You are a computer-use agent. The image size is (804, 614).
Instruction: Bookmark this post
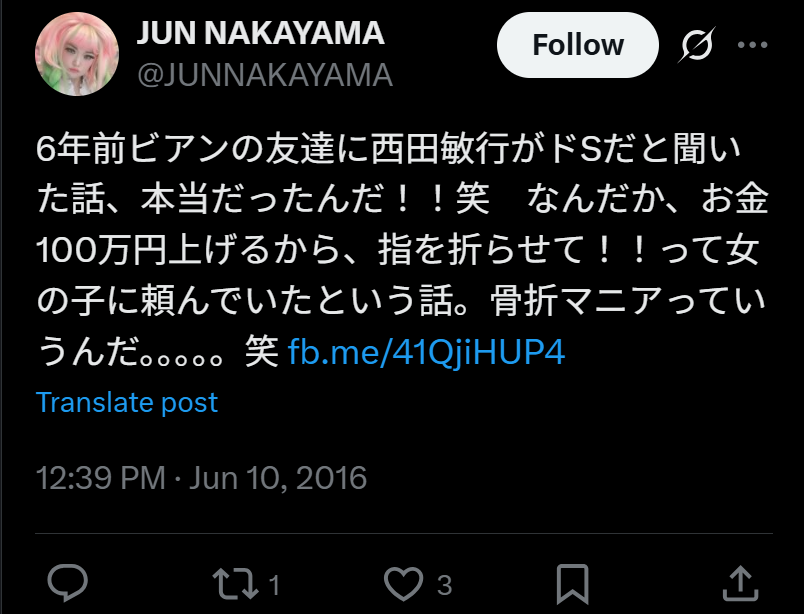point(572,584)
